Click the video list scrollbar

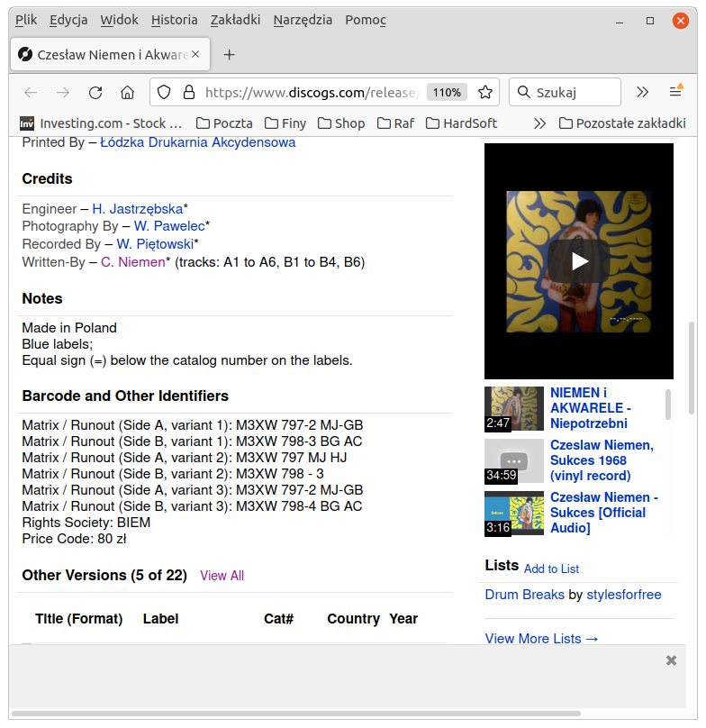tap(668, 405)
